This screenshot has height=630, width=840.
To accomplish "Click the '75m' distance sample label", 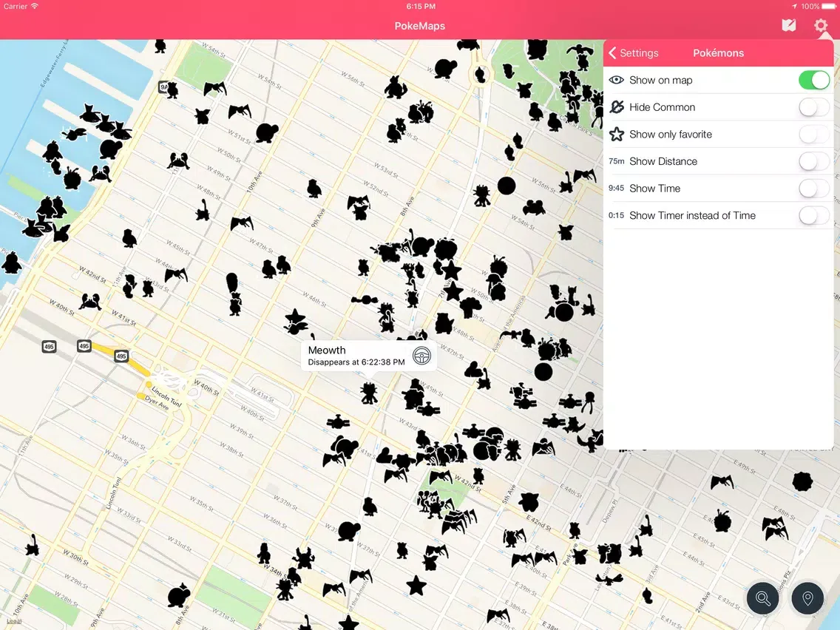I will [x=617, y=160].
